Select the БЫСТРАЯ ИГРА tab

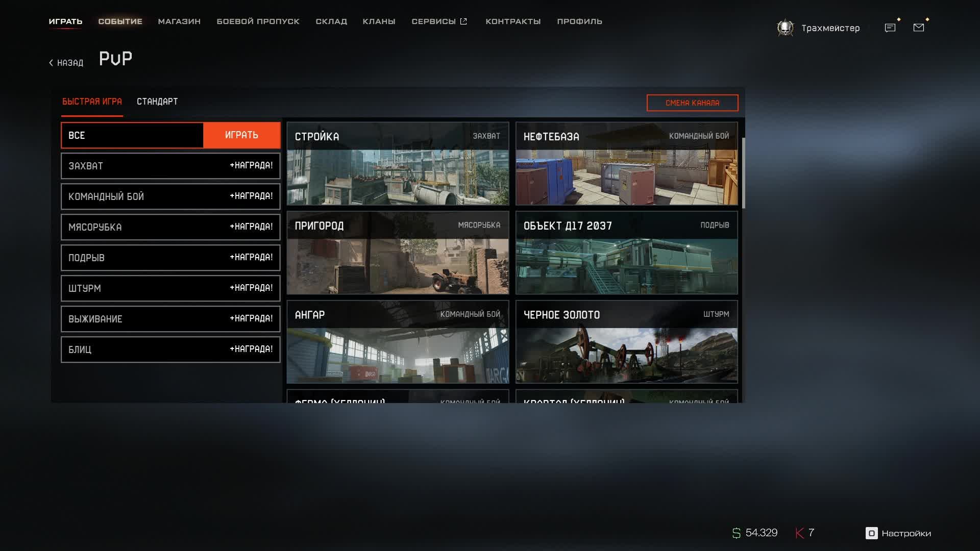(x=92, y=102)
